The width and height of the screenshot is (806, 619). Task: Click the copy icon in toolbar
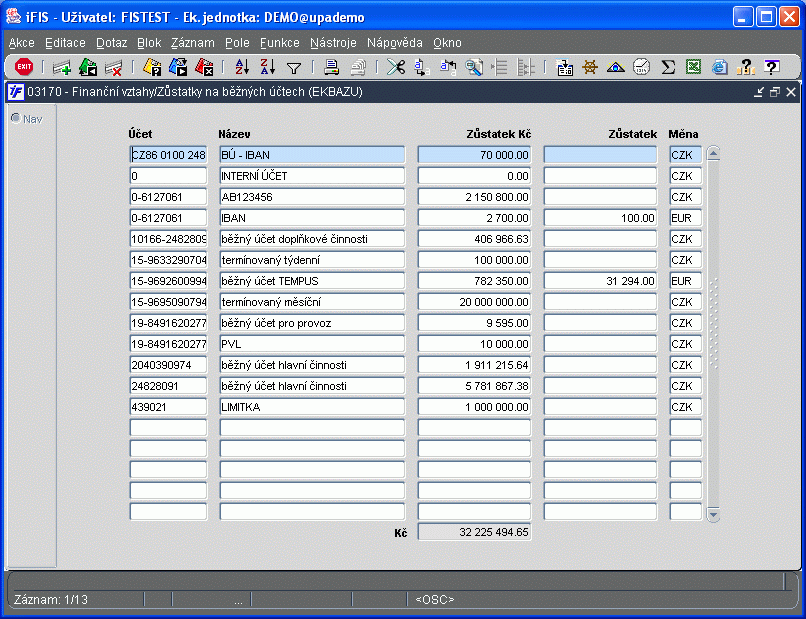point(422,67)
